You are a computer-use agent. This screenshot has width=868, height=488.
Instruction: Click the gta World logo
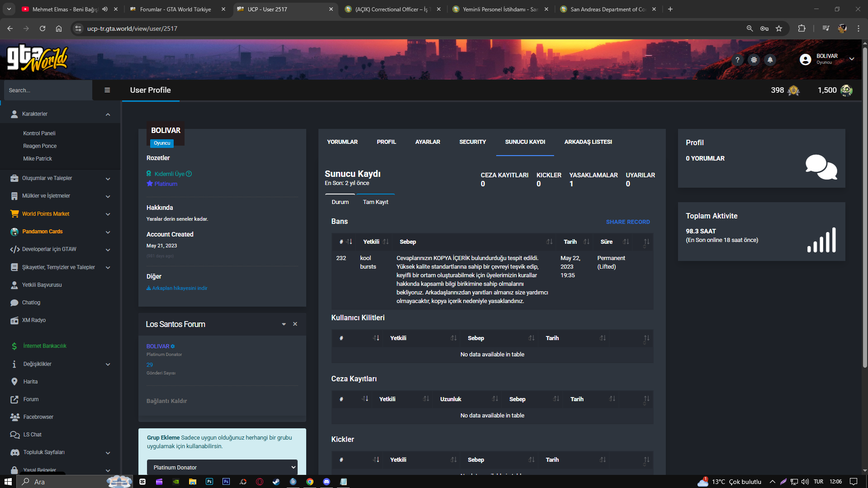point(37,58)
